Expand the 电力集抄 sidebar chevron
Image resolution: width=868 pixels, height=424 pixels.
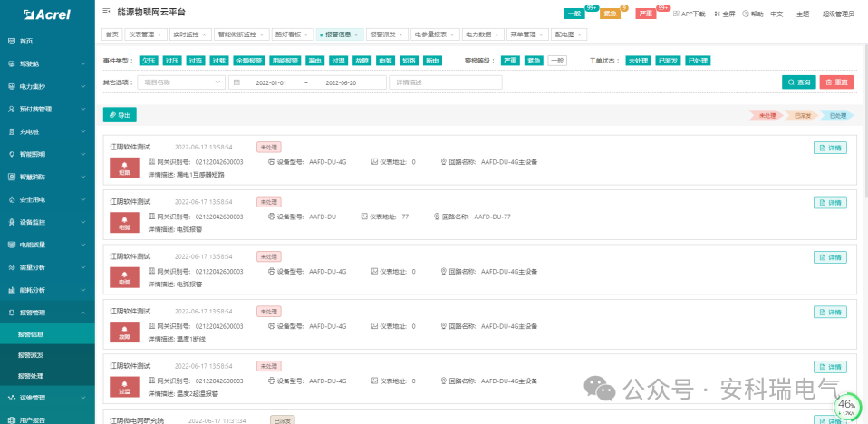tap(83, 86)
